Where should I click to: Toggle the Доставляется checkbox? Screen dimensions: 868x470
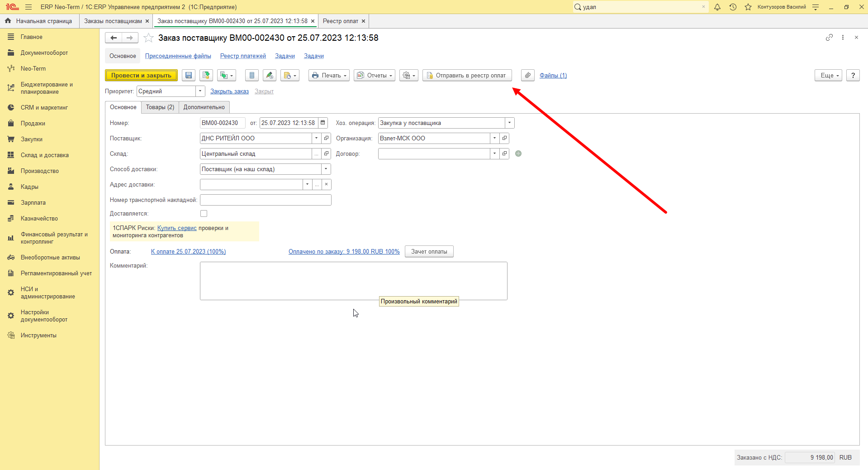pos(204,213)
